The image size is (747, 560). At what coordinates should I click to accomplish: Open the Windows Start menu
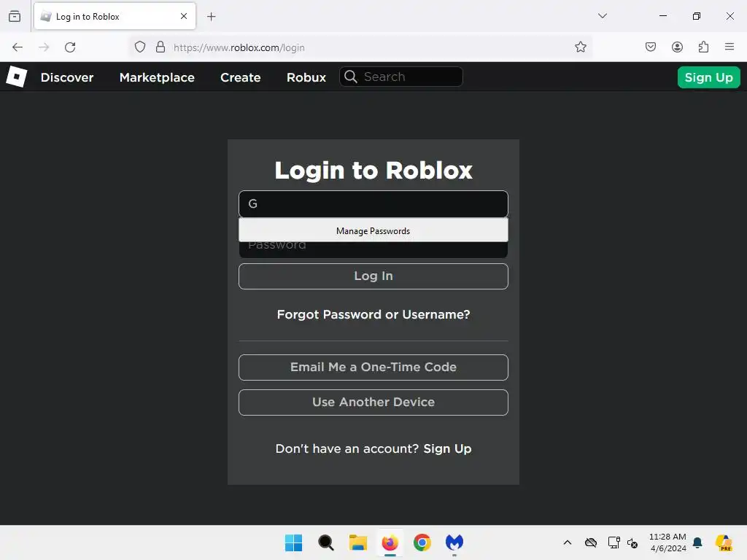point(293,542)
